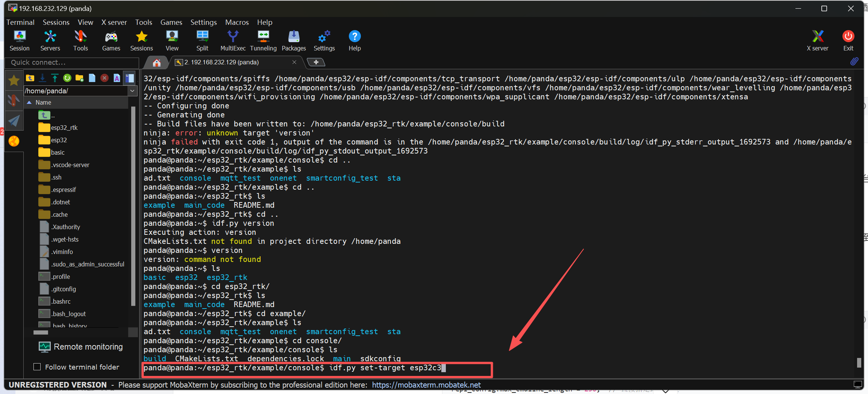Select the .Xauthority file
Viewport: 868px width, 394px height.
(59, 227)
